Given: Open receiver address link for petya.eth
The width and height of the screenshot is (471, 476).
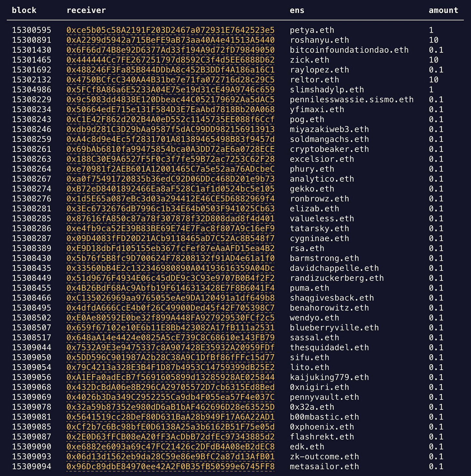Looking at the screenshot, I should (x=170, y=30).
